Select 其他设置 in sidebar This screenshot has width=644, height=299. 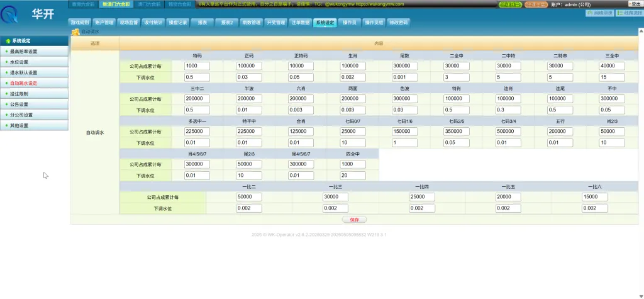pyautogui.click(x=34, y=125)
